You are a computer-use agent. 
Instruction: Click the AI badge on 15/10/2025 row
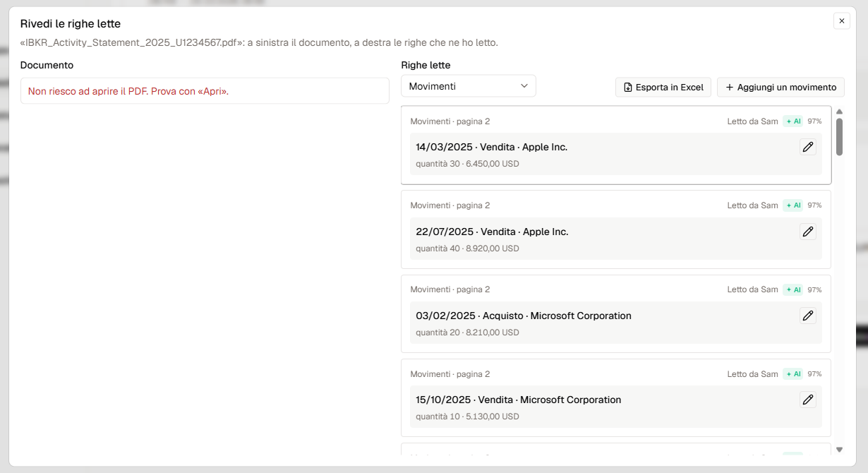point(793,374)
